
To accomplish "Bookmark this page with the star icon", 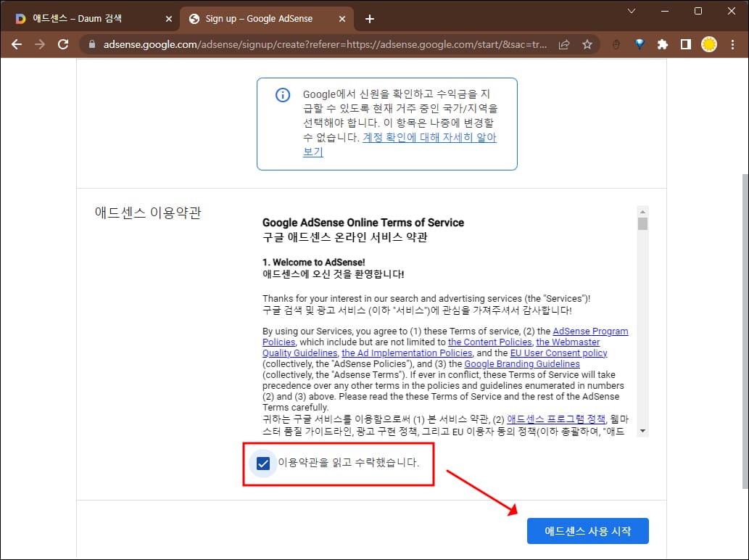I will pos(587,44).
